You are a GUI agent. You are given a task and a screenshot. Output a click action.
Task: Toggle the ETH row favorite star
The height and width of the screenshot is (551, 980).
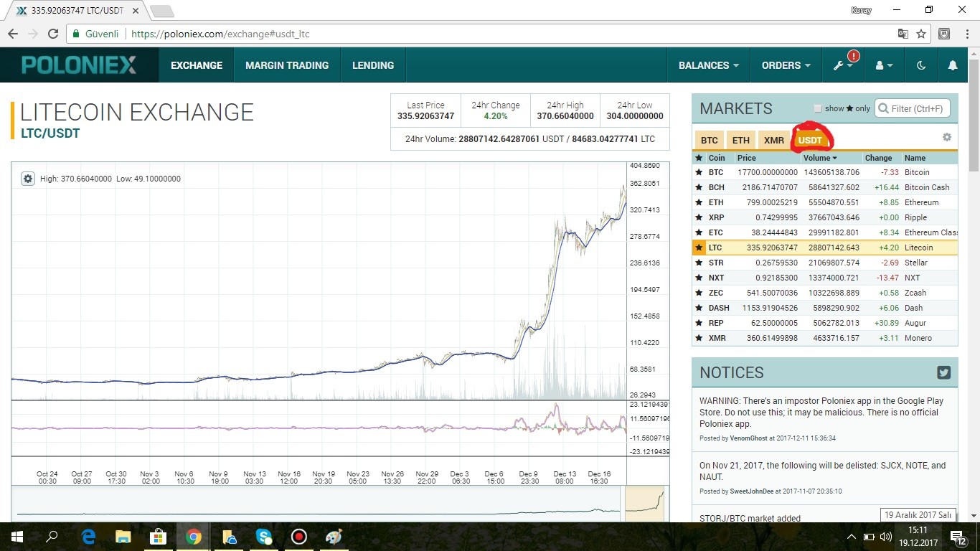click(699, 202)
